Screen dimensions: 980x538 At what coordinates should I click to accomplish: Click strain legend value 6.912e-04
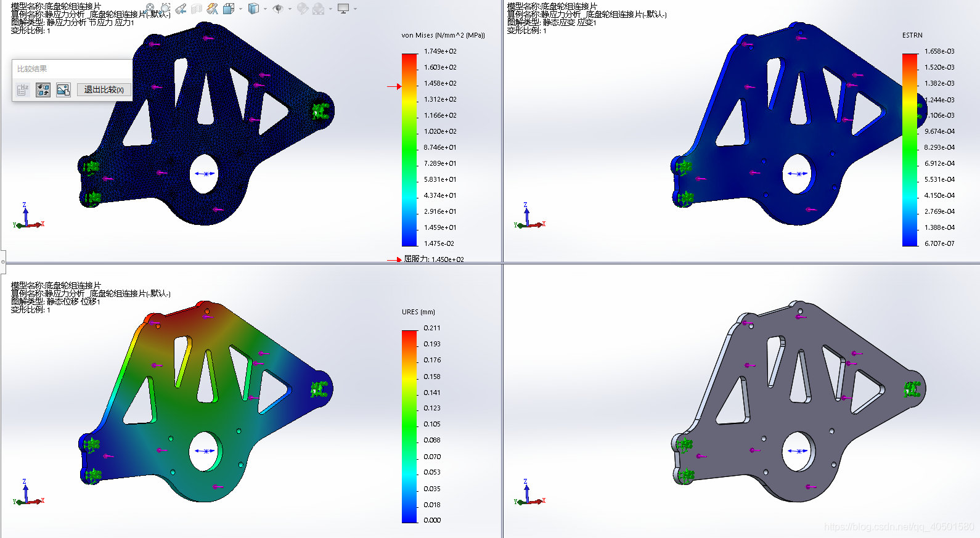(939, 163)
